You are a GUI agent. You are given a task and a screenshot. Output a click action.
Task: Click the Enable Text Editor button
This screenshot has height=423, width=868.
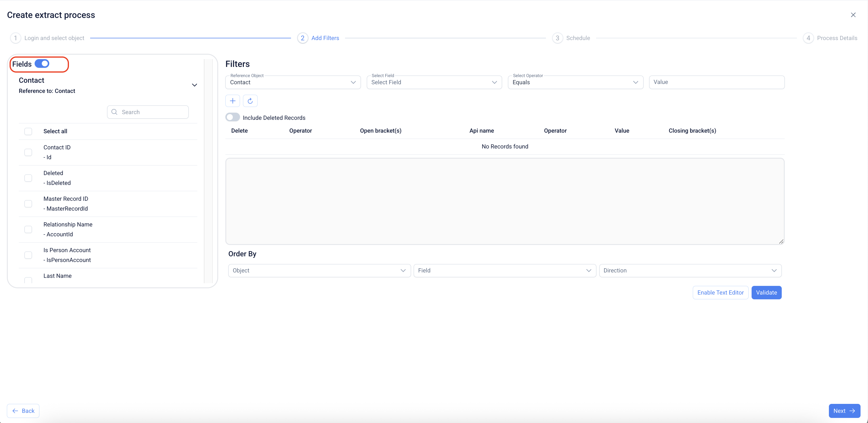[x=720, y=292]
